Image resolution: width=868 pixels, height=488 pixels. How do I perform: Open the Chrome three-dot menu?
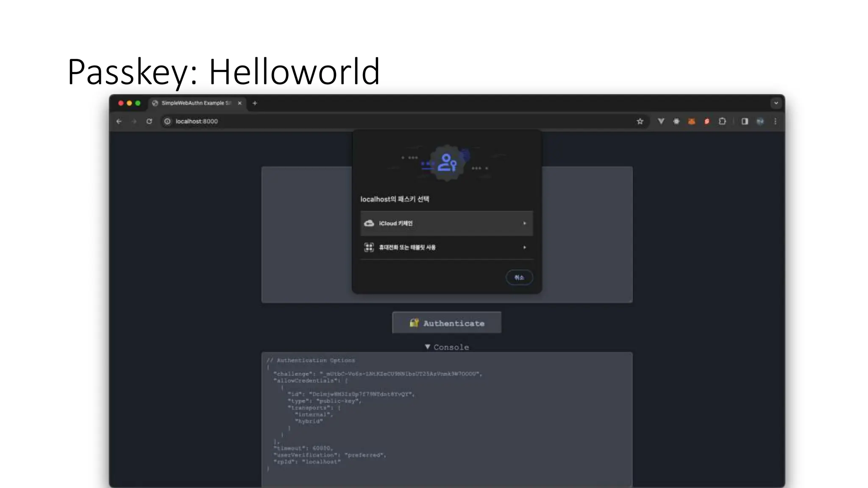tap(775, 122)
